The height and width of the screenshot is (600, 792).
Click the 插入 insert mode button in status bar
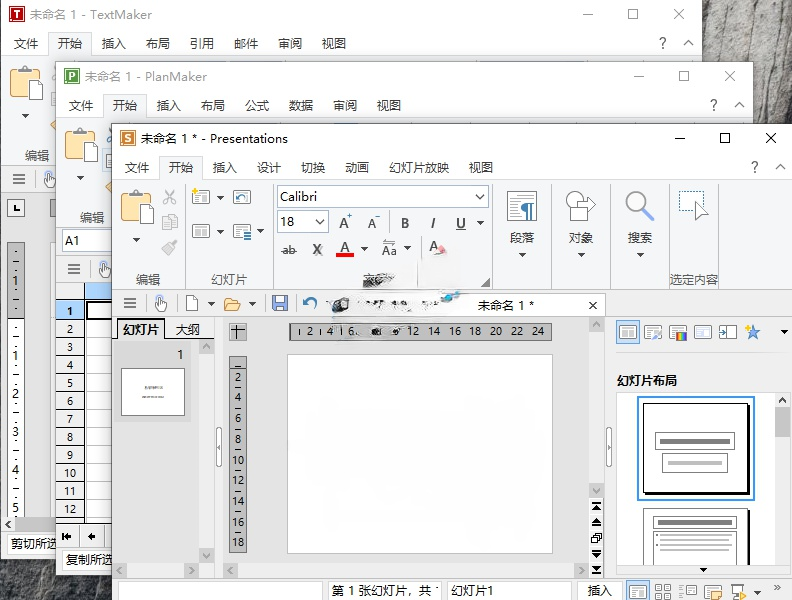(600, 591)
